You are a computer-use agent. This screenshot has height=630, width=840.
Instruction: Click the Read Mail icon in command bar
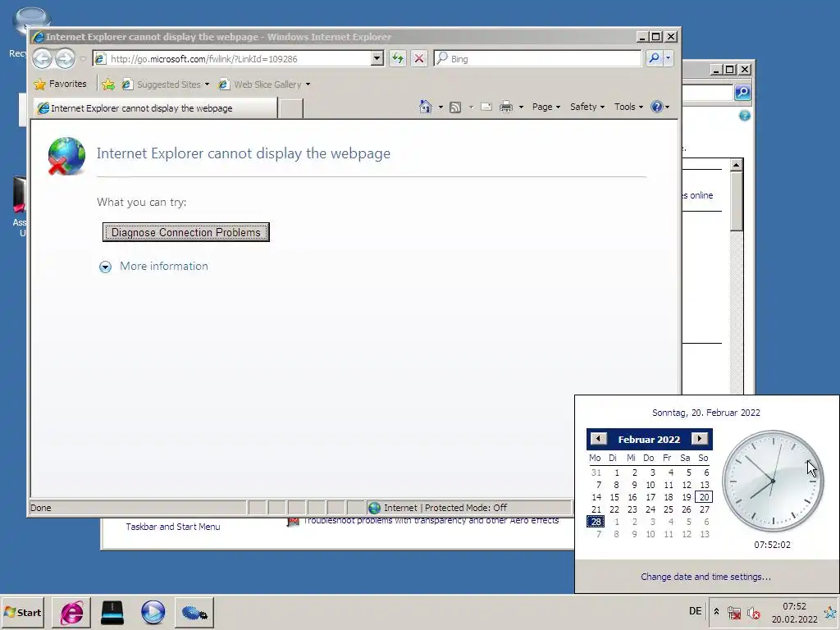coord(486,107)
